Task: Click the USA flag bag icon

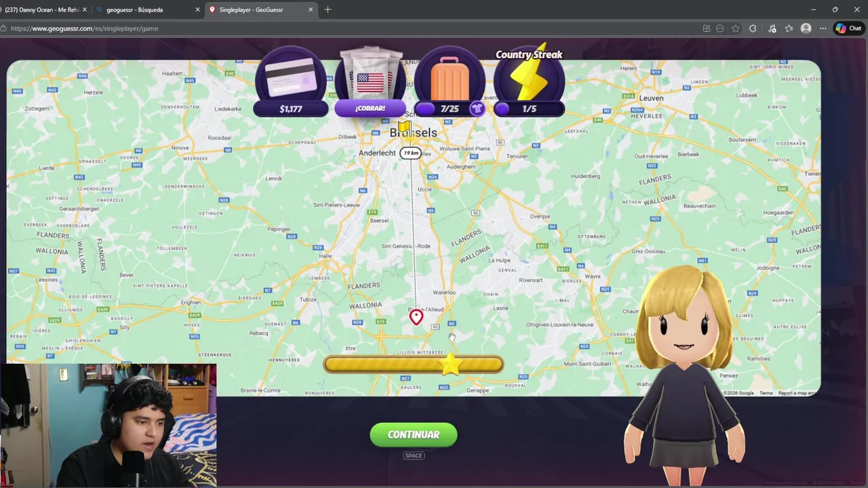Action: click(x=370, y=75)
